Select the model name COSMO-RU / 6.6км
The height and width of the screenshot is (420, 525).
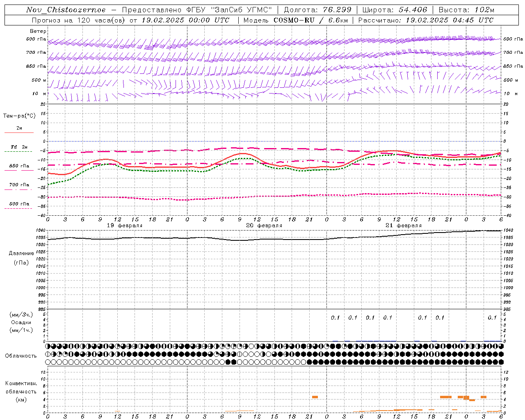click(x=310, y=20)
